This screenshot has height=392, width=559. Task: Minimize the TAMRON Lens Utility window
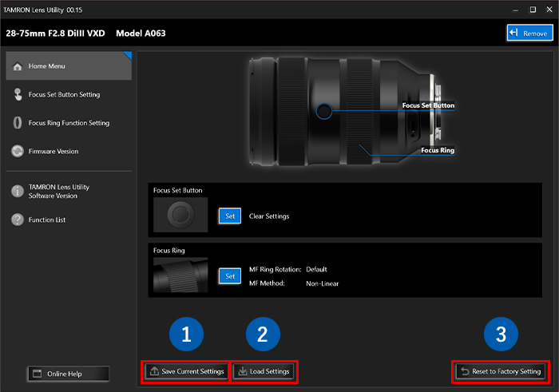click(x=516, y=10)
